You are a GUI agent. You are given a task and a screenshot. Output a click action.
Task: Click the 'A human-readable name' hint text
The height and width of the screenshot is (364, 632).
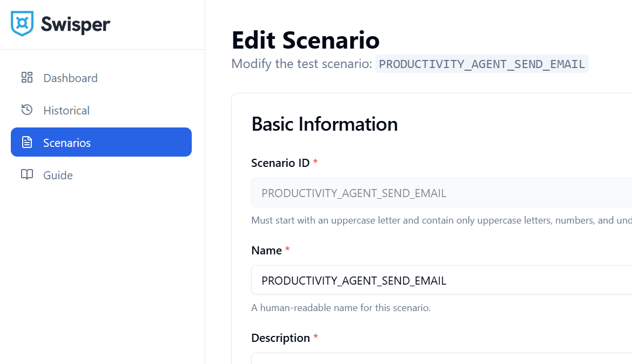341,308
